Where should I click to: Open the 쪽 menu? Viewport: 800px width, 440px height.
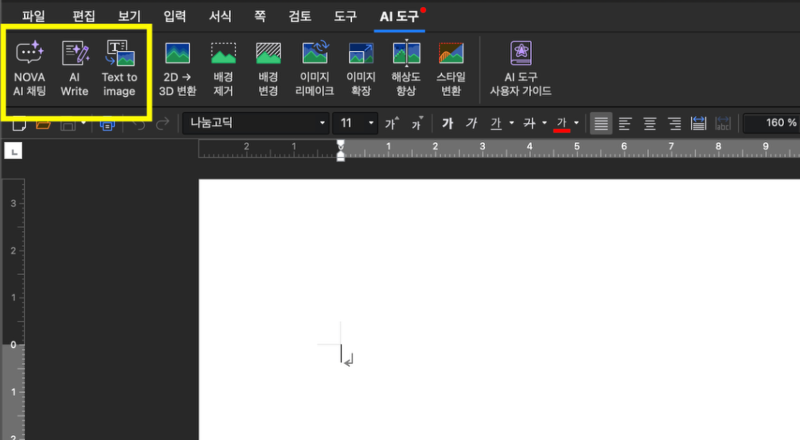tap(260, 16)
